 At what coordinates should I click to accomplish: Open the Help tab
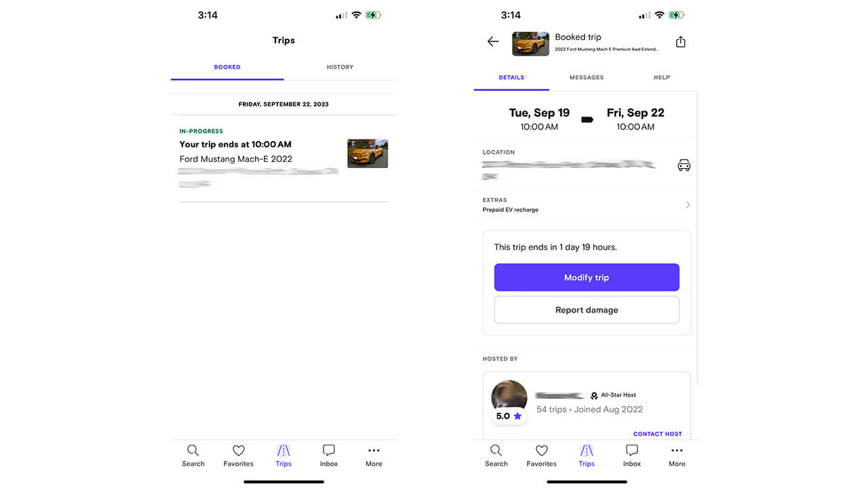662,77
